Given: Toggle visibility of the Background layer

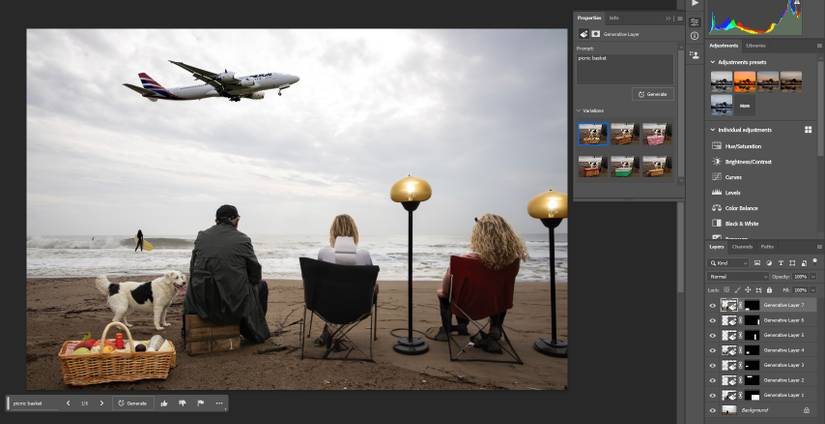Looking at the screenshot, I should coord(713,410).
